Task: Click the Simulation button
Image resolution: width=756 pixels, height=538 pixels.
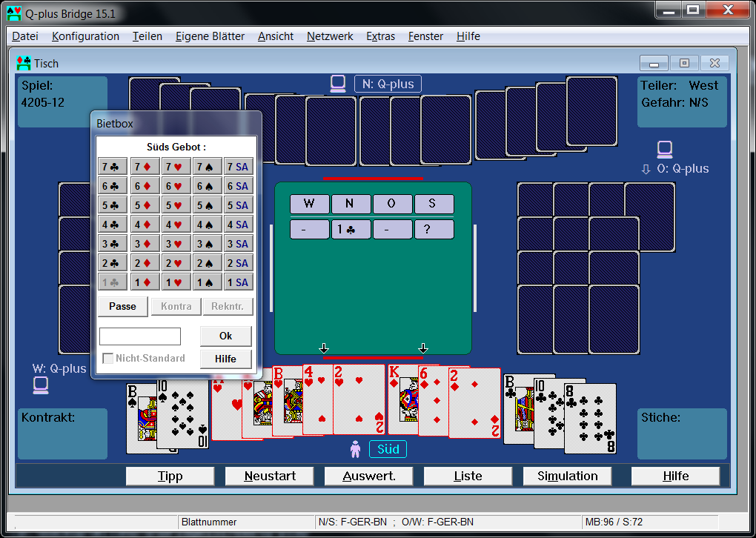Action: [567, 476]
